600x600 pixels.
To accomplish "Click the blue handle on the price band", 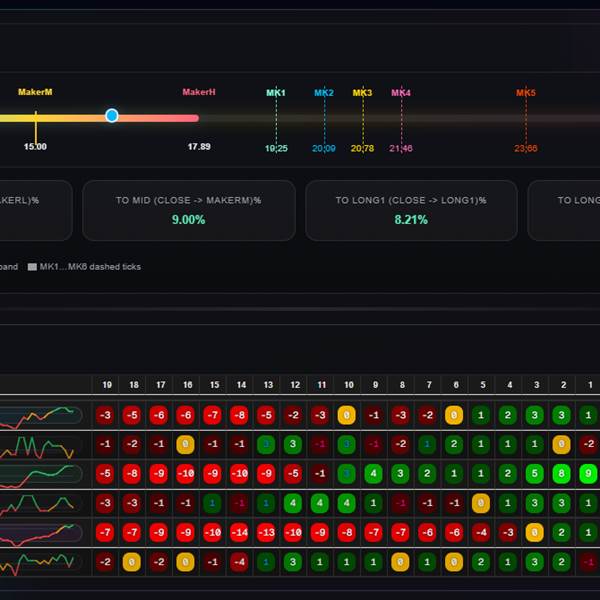I will pos(112,116).
